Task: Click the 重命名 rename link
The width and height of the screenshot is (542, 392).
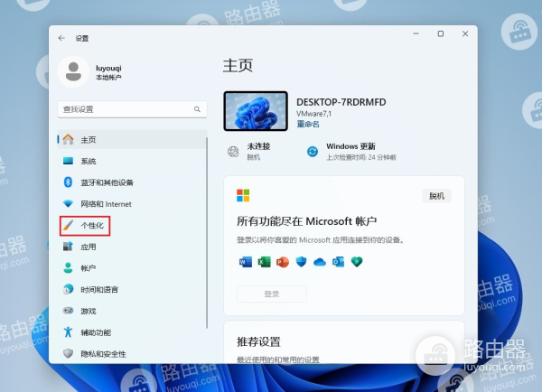Action: coord(308,124)
